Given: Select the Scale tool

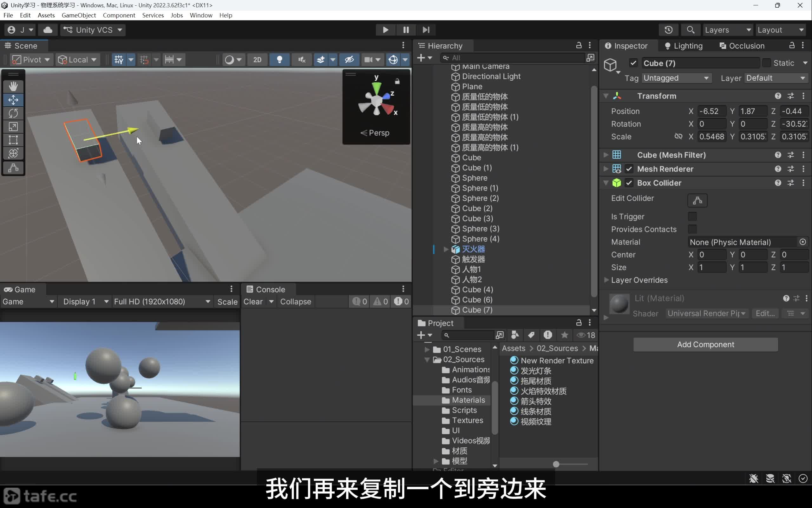Looking at the screenshot, I should [13, 127].
